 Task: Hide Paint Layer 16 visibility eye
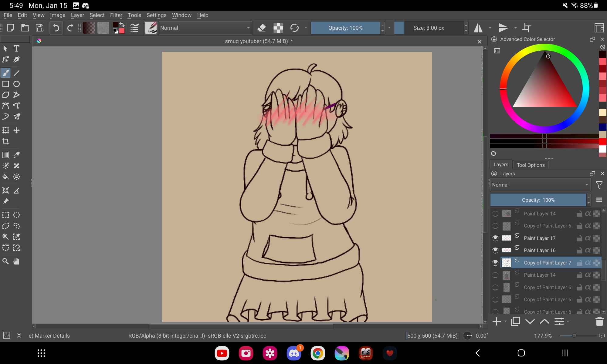[495, 250]
